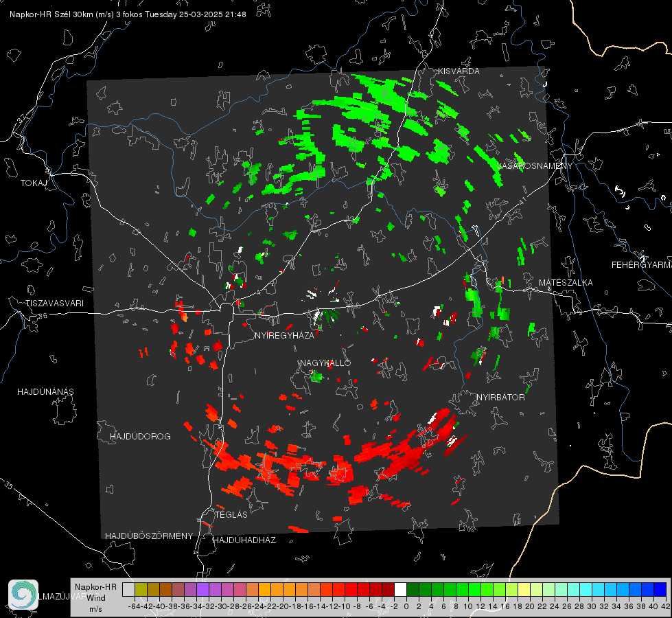The image size is (672, 618).
Task: Click the bright purple swatch above -34
Action: (202, 589)
